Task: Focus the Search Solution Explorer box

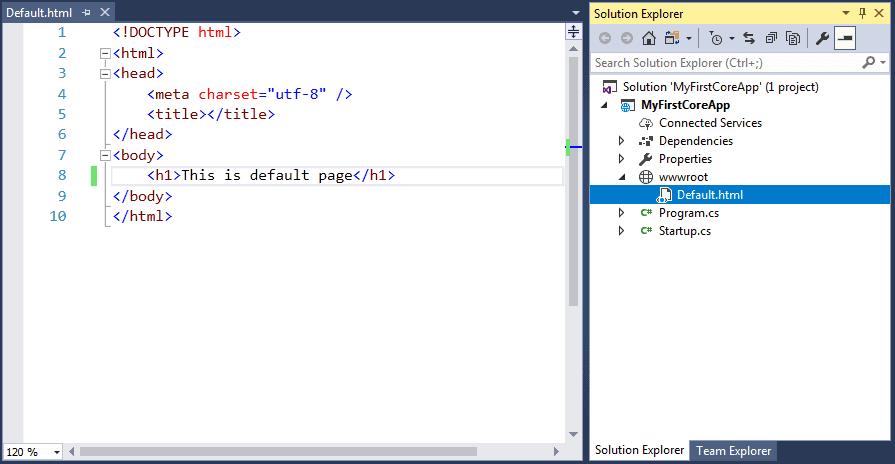Action: tap(724, 62)
